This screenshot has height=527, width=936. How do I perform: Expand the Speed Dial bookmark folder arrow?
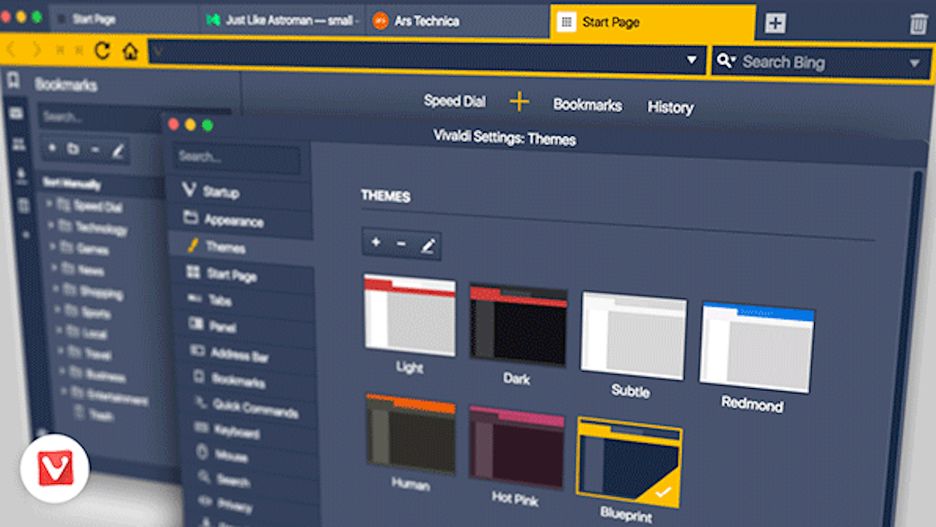(49, 204)
